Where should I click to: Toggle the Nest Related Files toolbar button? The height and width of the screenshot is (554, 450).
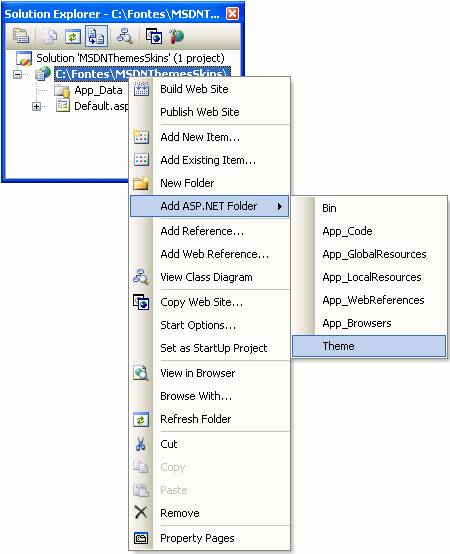coord(96,36)
